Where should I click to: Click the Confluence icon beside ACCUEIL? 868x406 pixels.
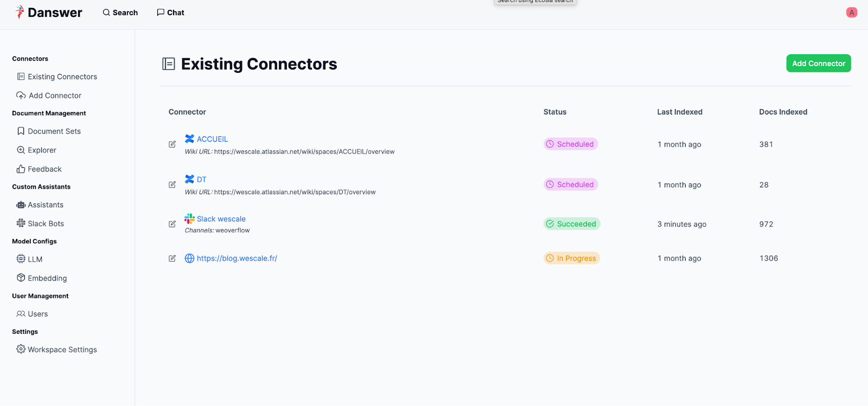coord(189,139)
